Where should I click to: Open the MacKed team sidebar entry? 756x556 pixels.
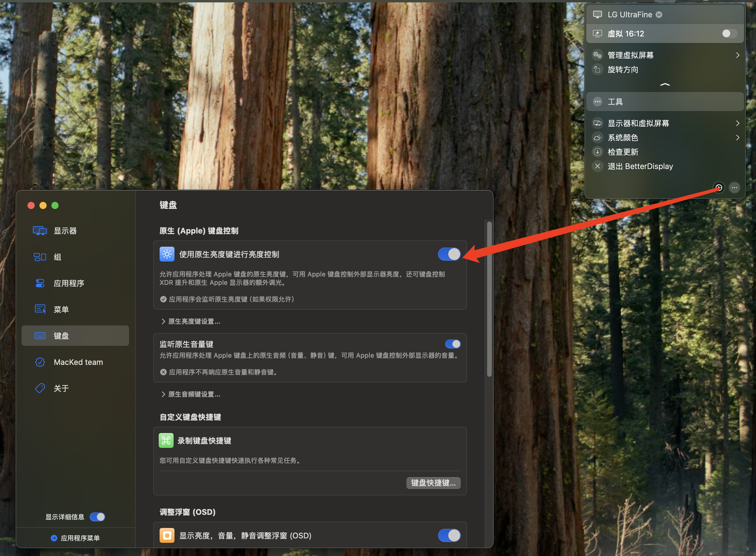pos(78,362)
